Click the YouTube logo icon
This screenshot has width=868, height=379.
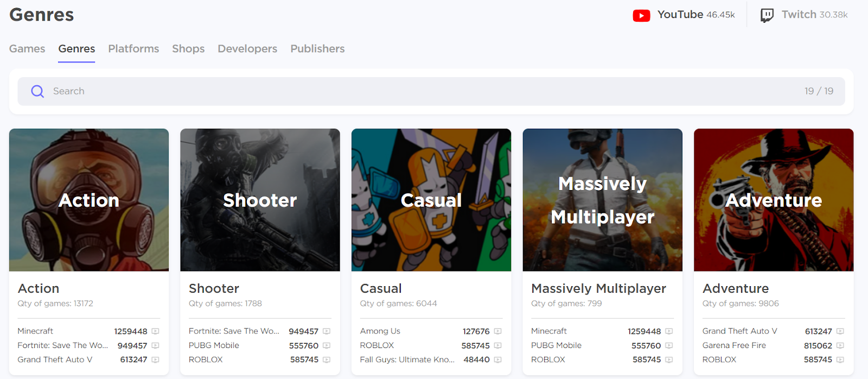tap(641, 15)
